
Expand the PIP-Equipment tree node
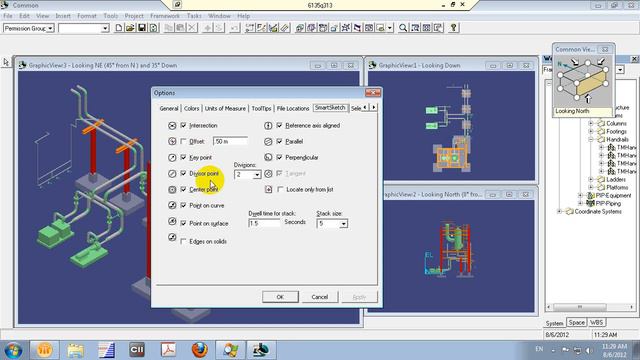pos(580,196)
